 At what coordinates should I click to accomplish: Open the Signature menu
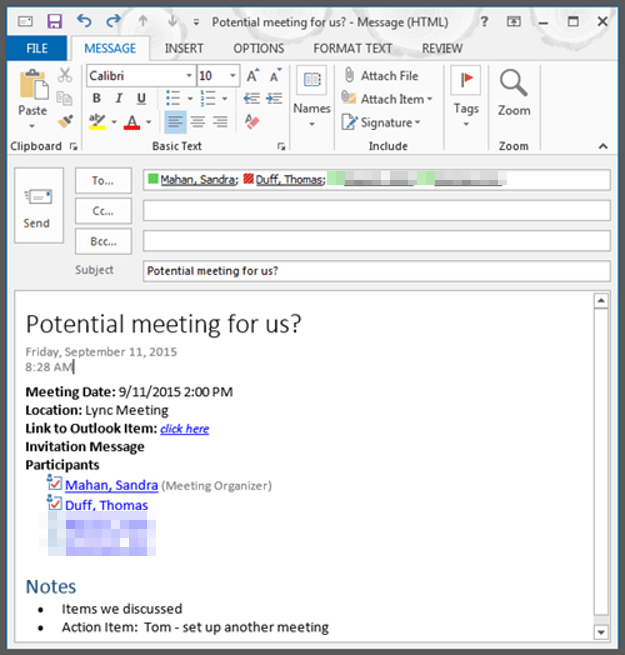tap(381, 122)
